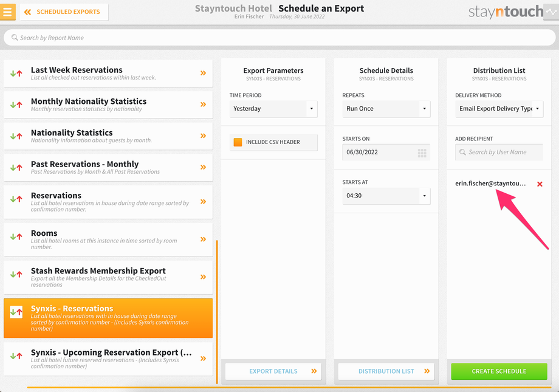Click the green Create Schedule button
The height and width of the screenshot is (392, 559).
(499, 371)
